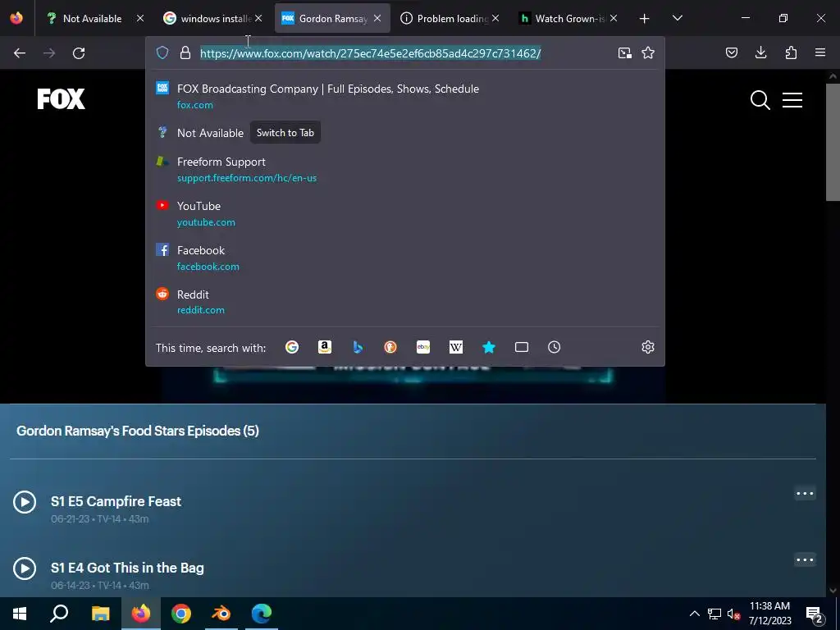
Task: Save to Pocket icon
Action: pyautogui.click(x=732, y=52)
